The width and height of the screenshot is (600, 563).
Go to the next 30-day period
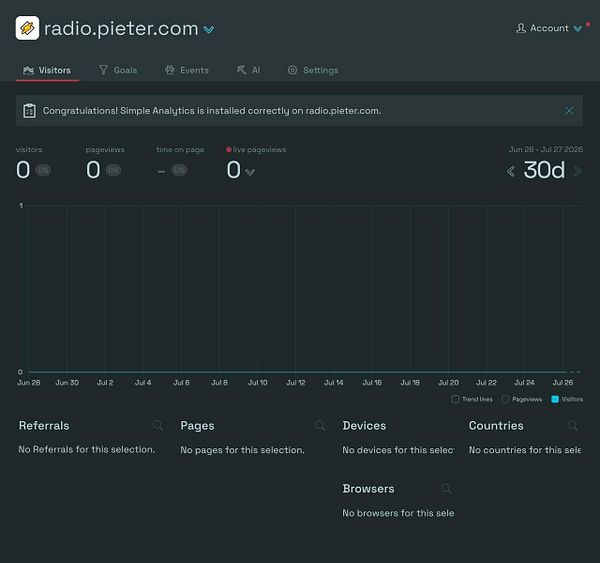pos(578,171)
